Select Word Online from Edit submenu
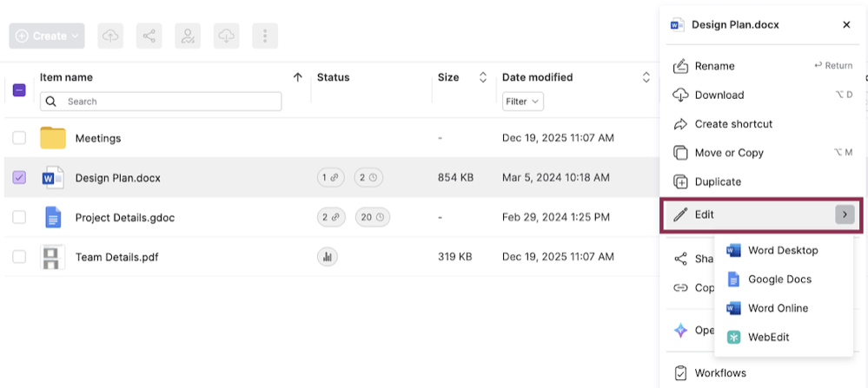Viewport: 868px width, 388px height. coord(778,308)
